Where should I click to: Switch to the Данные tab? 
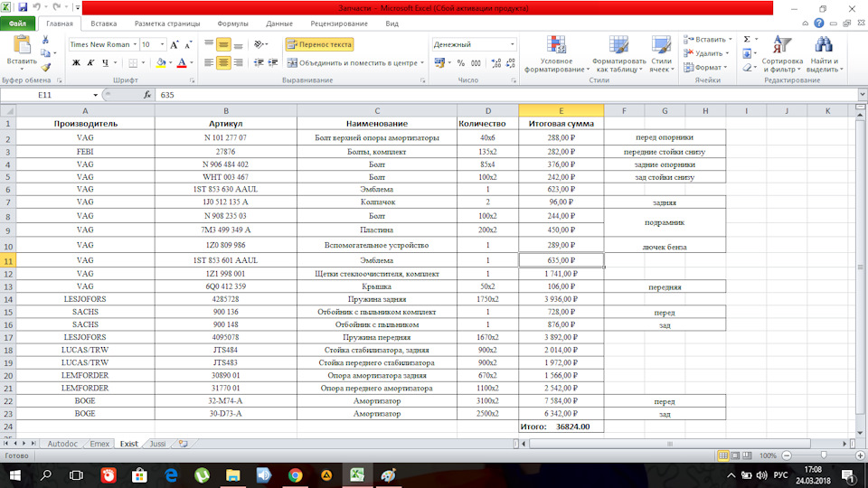279,23
